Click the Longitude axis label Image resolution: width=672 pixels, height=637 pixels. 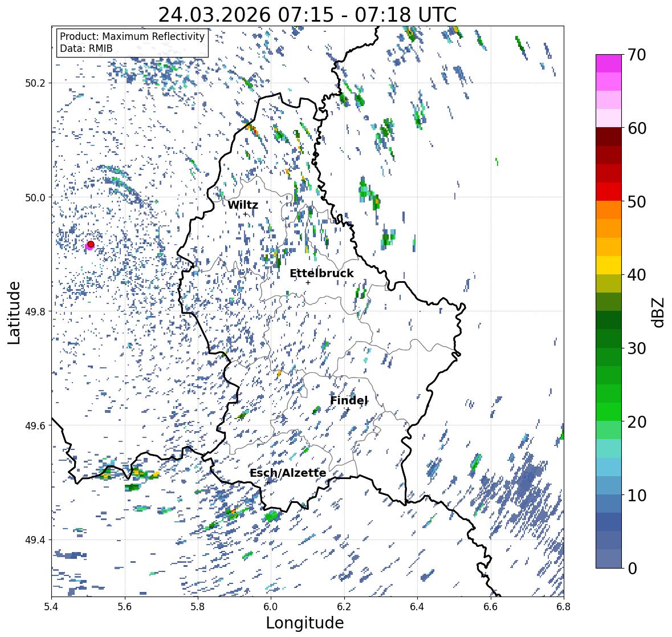(305, 623)
